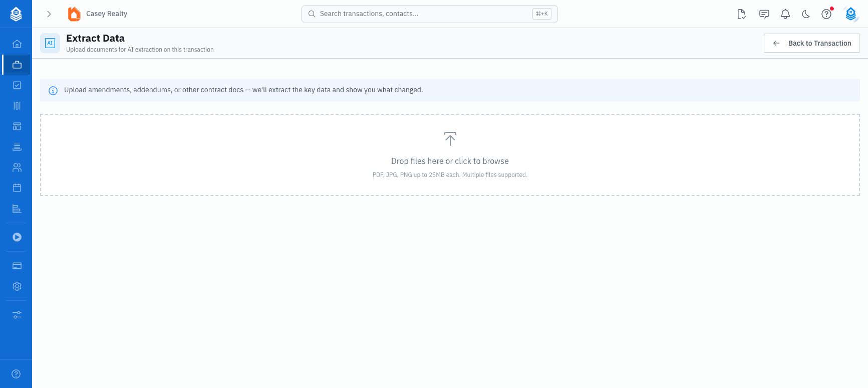Viewport: 868px width, 388px height.
Task: Click the help question mark at sidebar bottom
Action: [16, 374]
